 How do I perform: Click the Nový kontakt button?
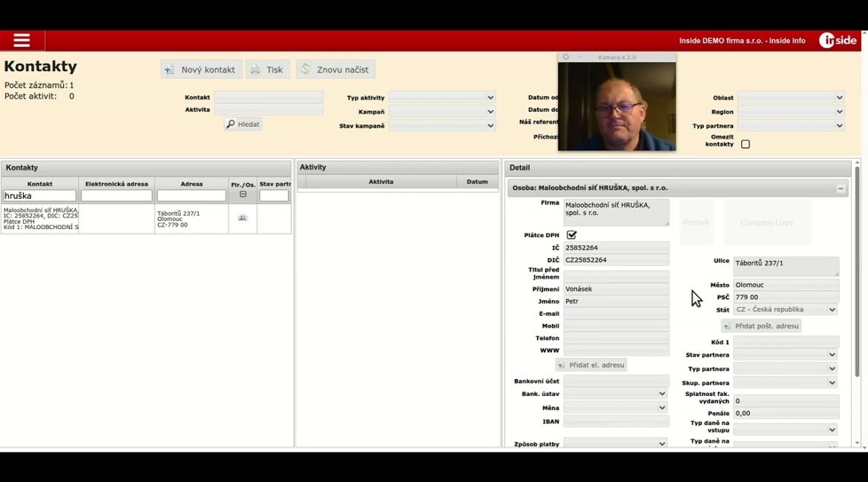coord(201,70)
